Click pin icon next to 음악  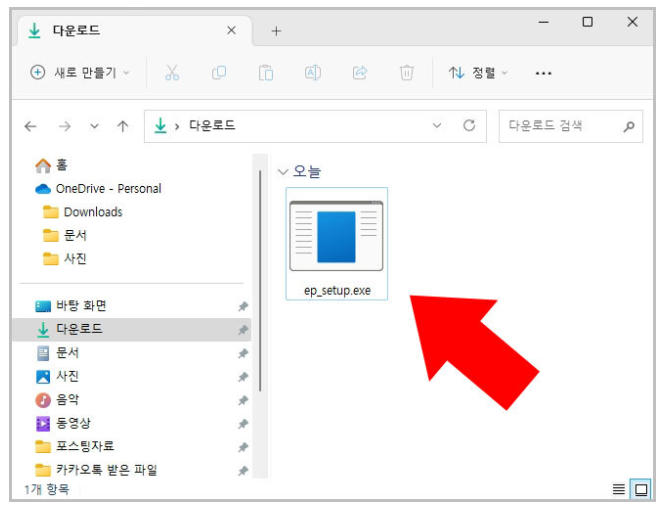(x=243, y=400)
